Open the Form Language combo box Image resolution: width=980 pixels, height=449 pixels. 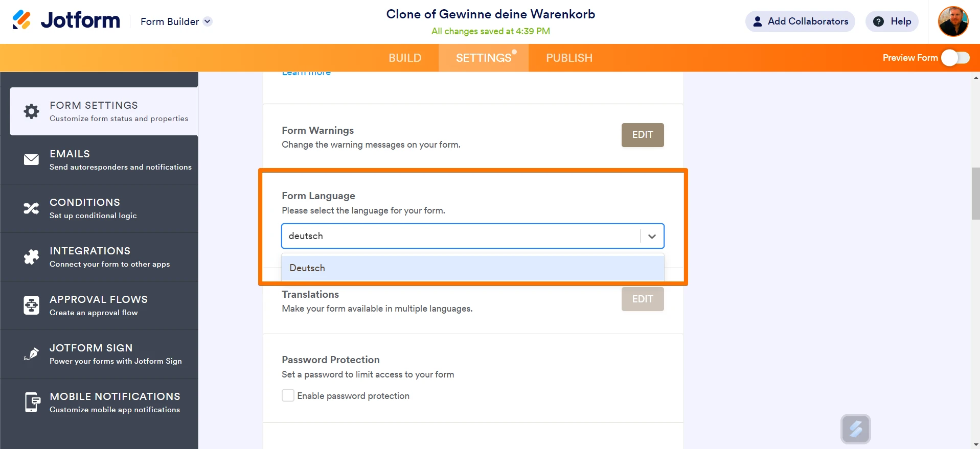click(460, 236)
